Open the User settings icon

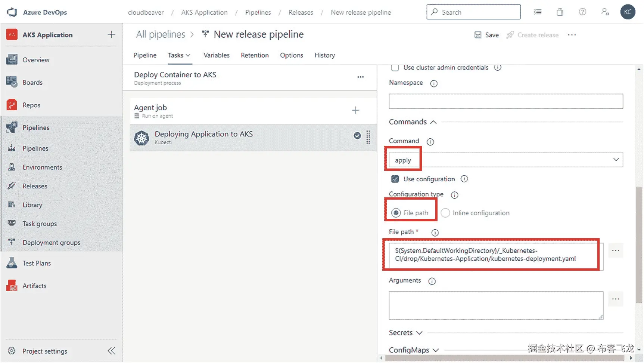tap(605, 12)
